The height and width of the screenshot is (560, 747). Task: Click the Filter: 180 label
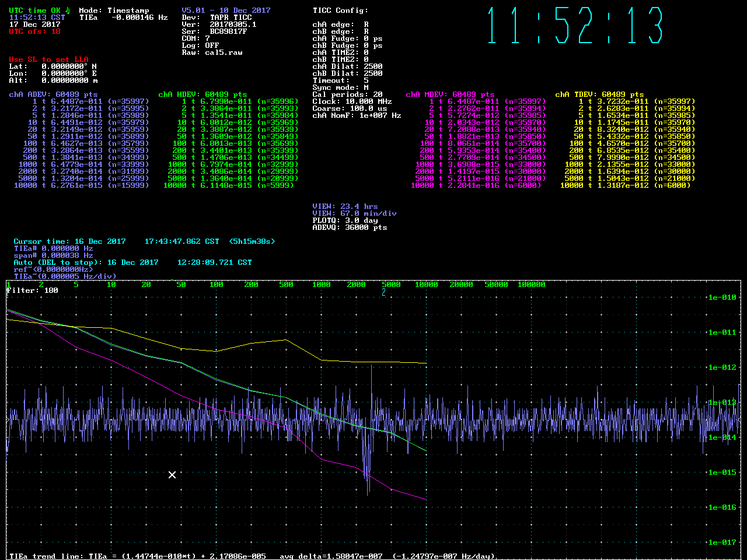[32, 290]
